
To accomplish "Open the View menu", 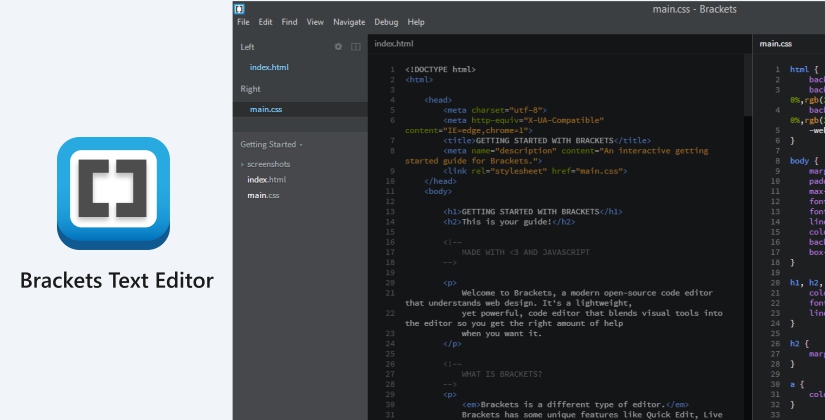I will [315, 22].
